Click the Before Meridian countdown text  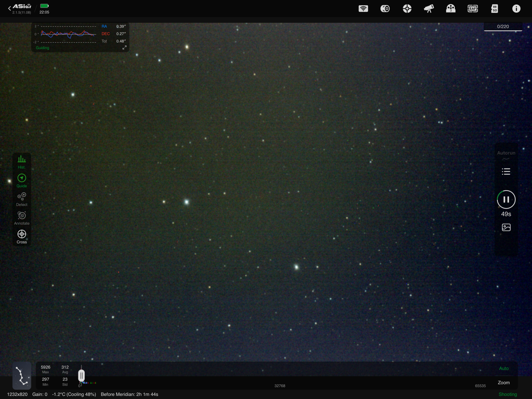pos(129,394)
